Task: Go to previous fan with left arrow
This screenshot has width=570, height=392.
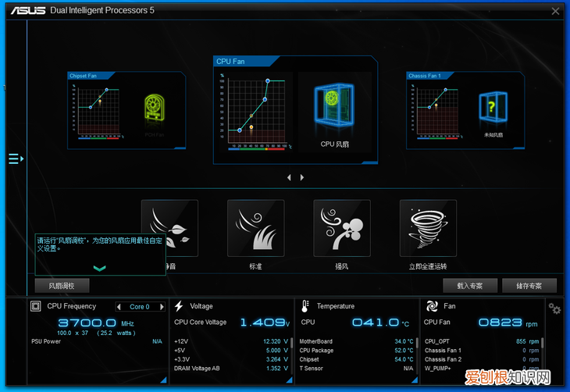Action: 289,177
